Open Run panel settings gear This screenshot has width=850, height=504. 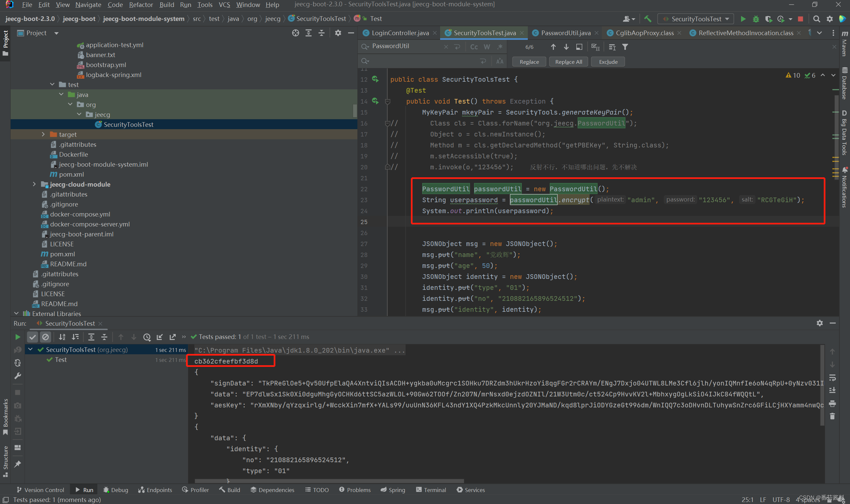(x=820, y=323)
